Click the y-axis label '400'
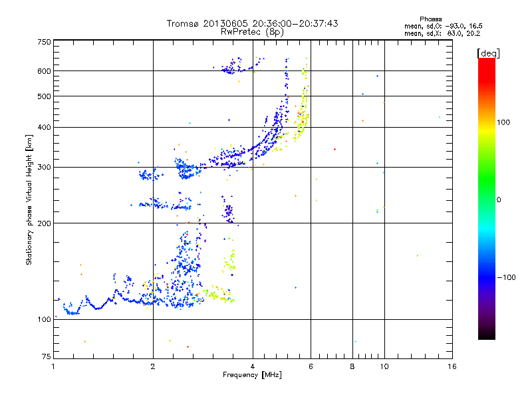This screenshot has height=399, width=532. click(44, 128)
